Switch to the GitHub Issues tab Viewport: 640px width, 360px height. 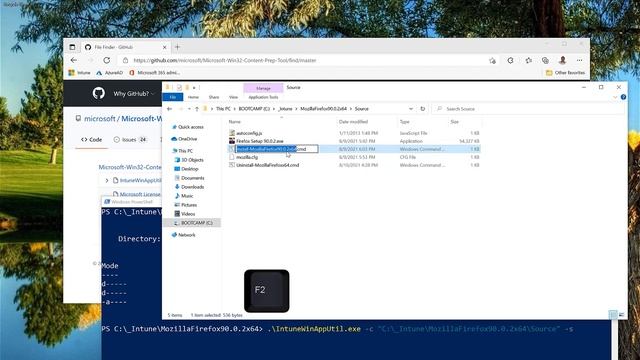(x=130, y=140)
